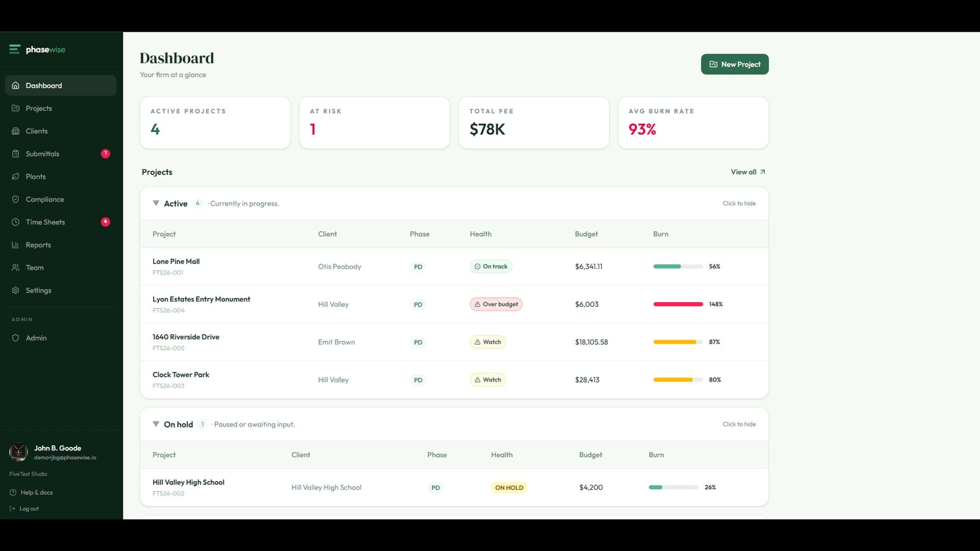Click warning icon in 1640 Riverside Drive Watch badge
980x551 pixels.
477,342
